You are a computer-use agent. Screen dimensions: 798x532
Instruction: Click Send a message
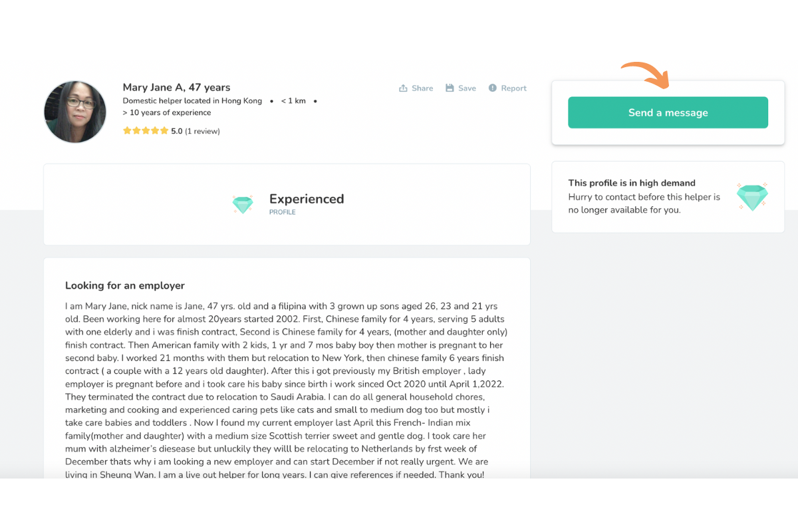pos(668,112)
